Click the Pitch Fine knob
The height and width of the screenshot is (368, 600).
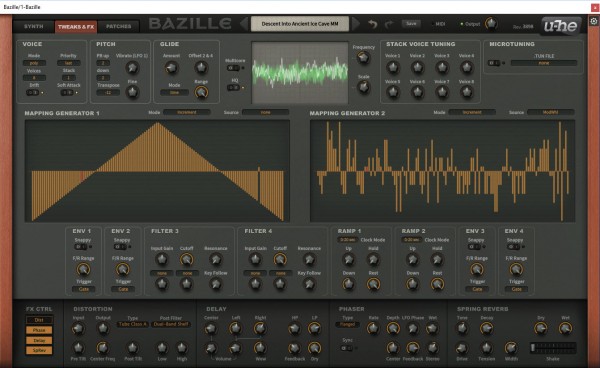132,92
